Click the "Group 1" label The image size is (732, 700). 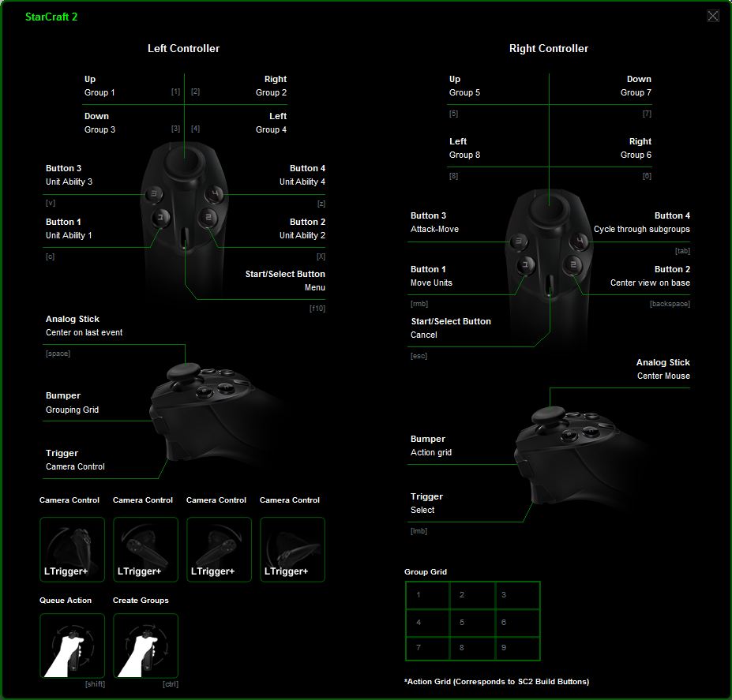click(99, 92)
